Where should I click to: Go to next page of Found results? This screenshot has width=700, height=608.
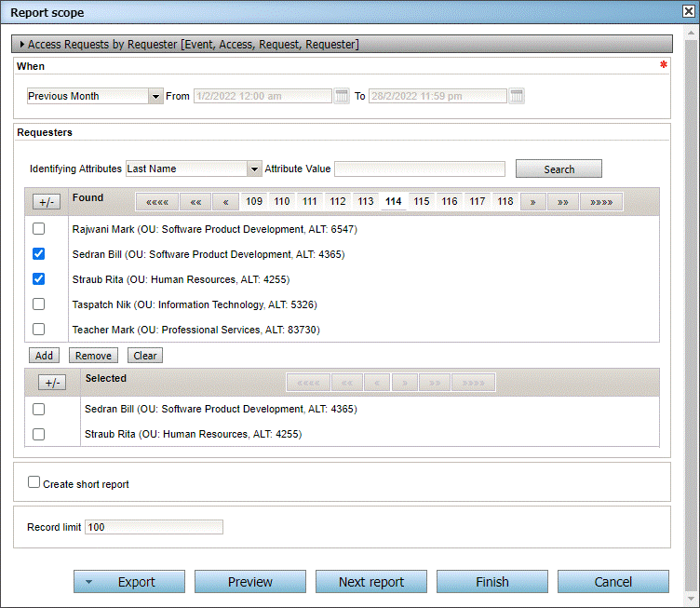pos(532,201)
